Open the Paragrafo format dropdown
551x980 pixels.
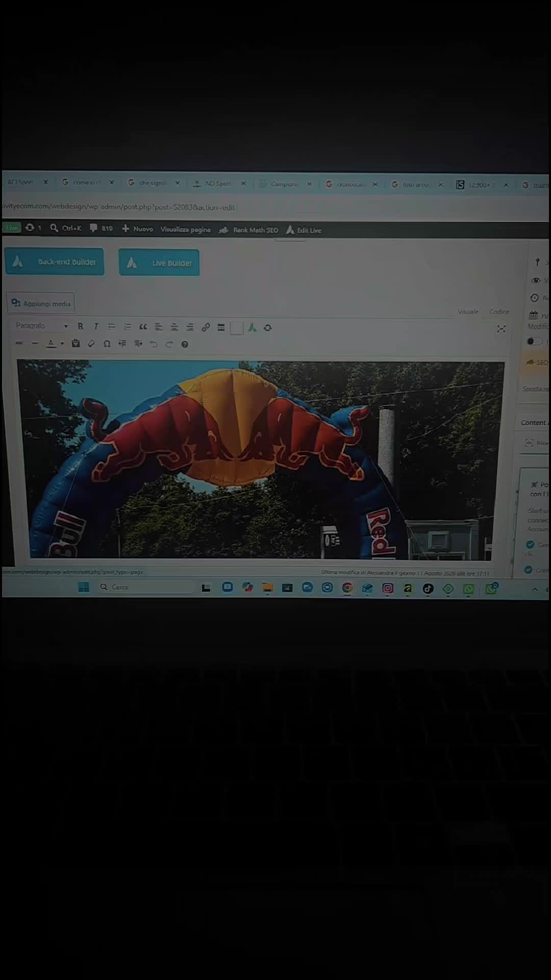(41, 326)
